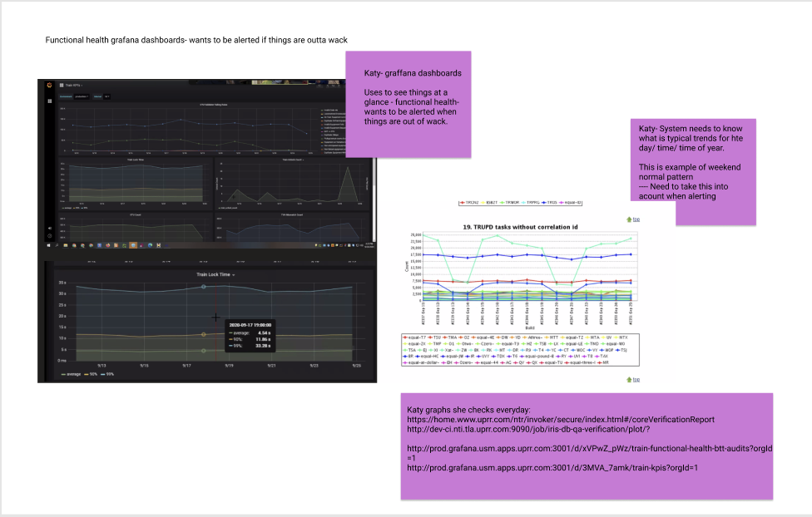Open the production environment variable dropdown

(x=82, y=96)
